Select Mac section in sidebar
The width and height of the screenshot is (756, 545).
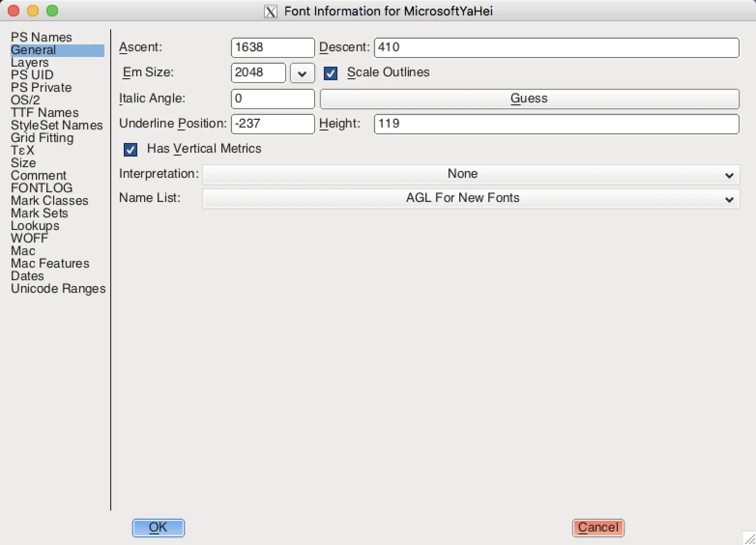pos(23,251)
